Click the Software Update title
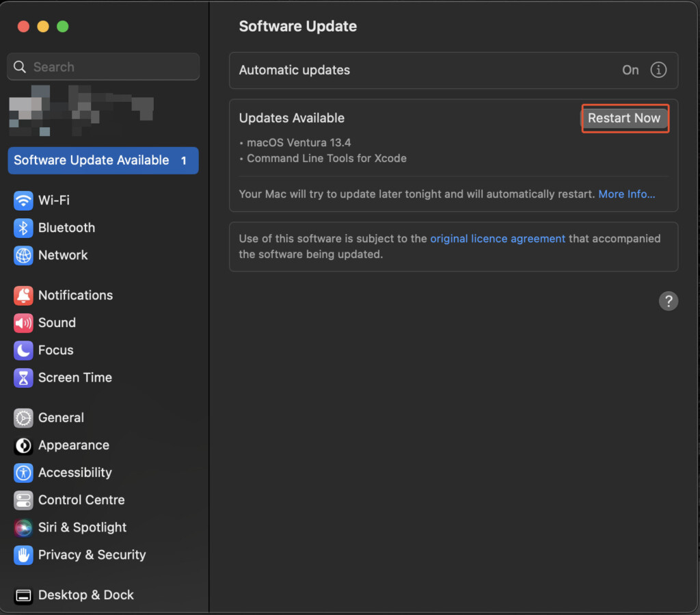700x615 pixels. 298,27
